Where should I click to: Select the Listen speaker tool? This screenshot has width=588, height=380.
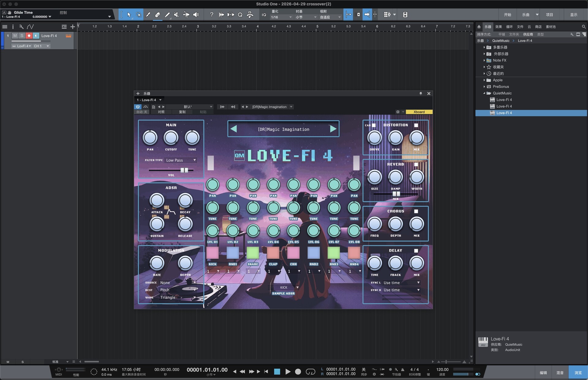tap(196, 14)
